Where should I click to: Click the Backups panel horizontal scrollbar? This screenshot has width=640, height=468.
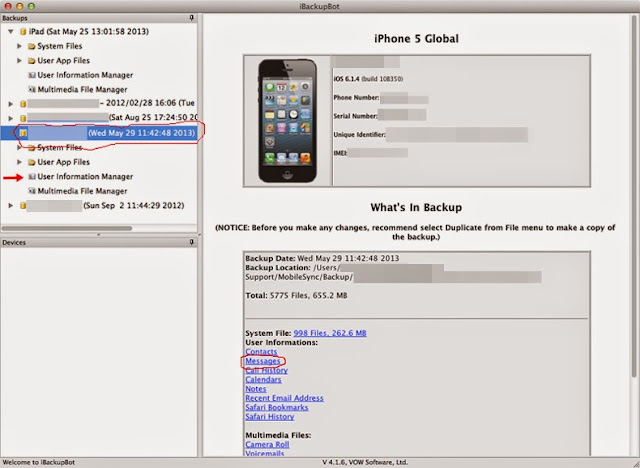pos(67,228)
